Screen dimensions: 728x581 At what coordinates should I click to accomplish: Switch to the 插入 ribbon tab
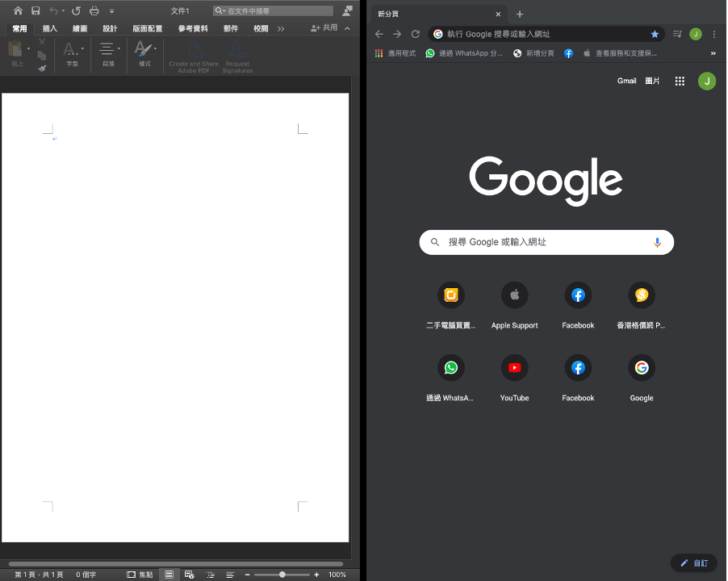tap(50, 29)
